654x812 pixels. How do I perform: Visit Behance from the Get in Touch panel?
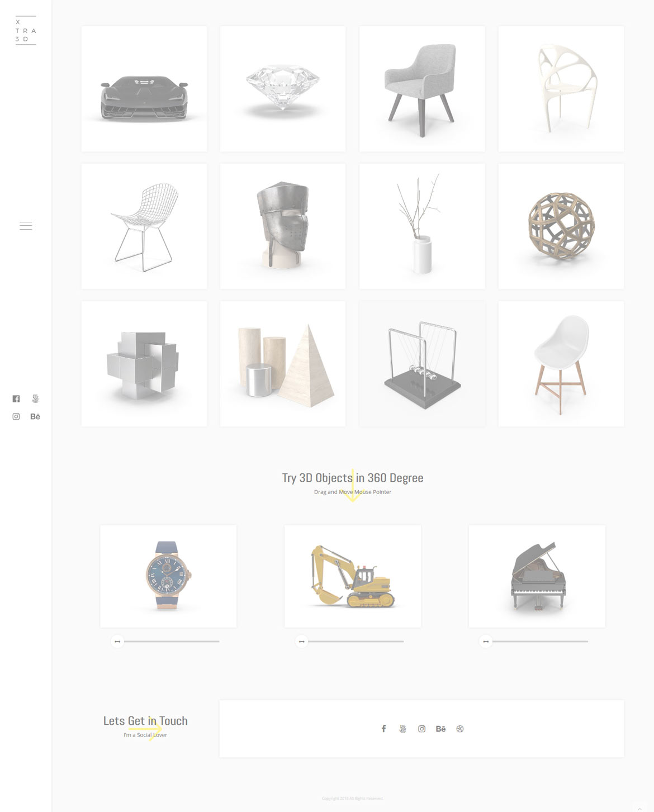tap(441, 729)
